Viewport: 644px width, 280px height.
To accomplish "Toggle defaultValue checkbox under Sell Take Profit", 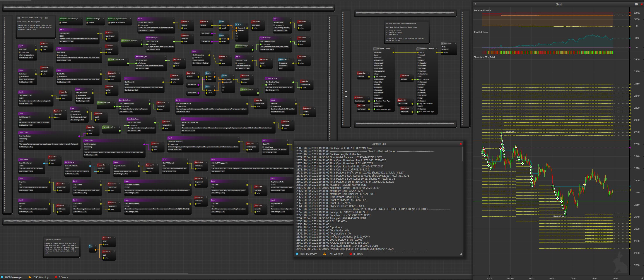I will coord(77,96).
